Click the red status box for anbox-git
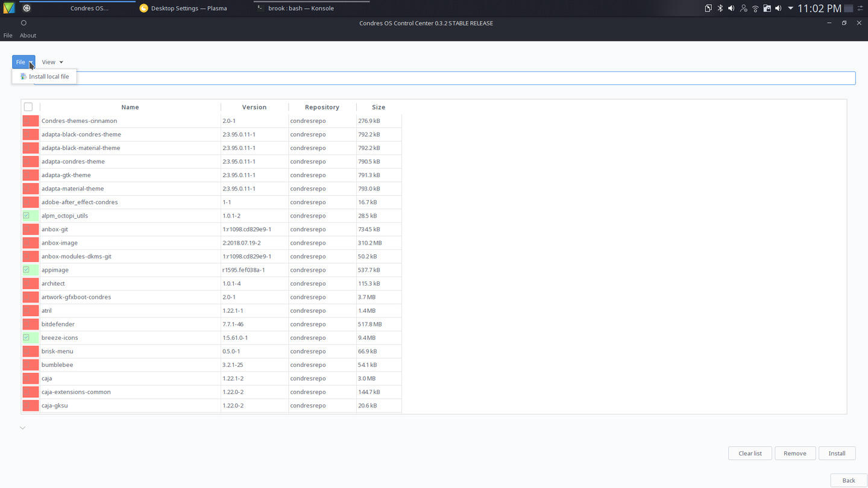Screen dimensions: 868x488 coord(31,229)
